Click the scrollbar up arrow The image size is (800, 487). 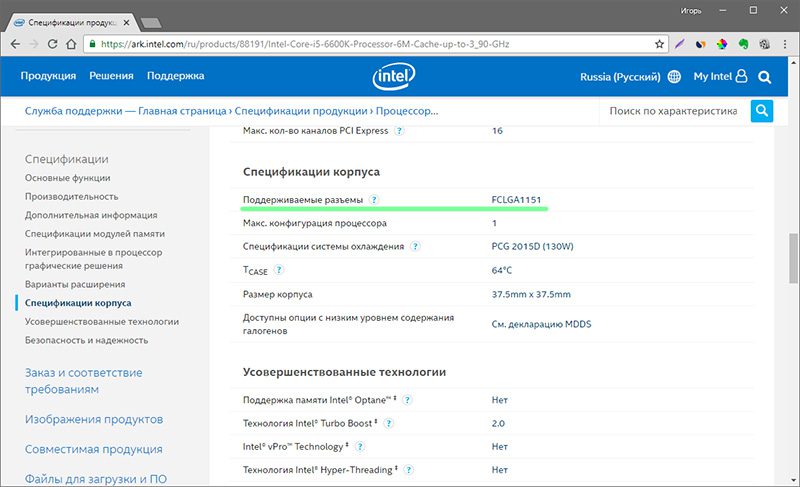pos(793,62)
